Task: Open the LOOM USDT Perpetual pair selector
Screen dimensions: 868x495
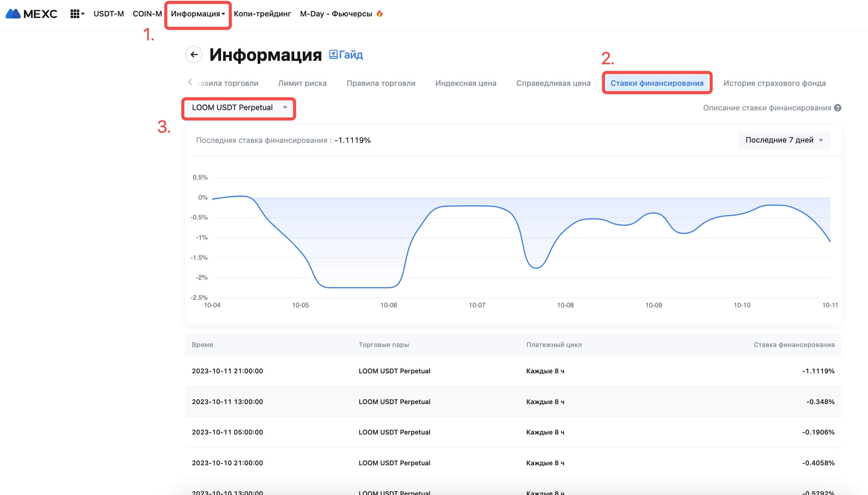Action: click(239, 108)
